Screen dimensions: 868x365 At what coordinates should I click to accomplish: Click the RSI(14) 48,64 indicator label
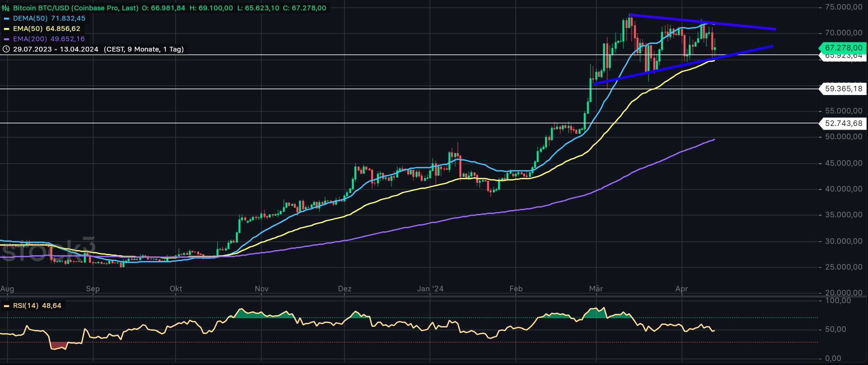coord(37,306)
